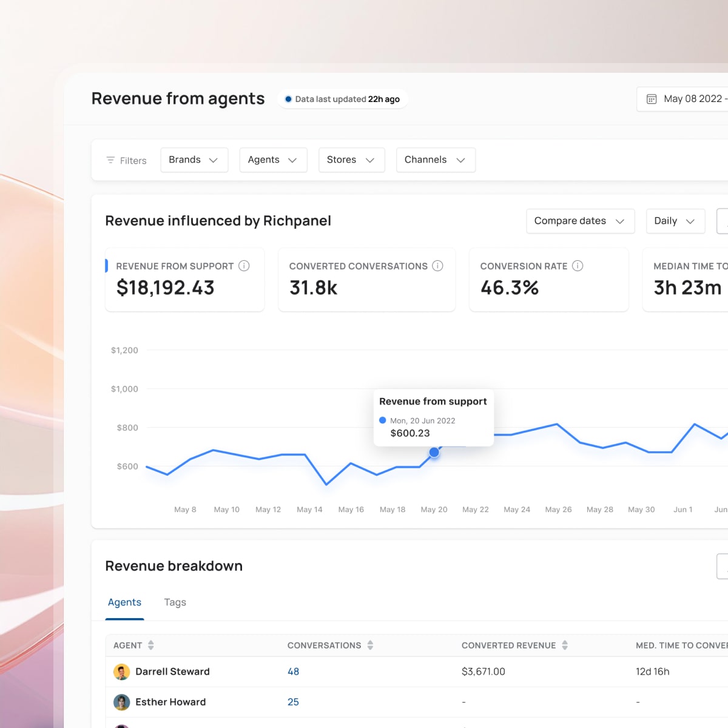
Task: Click the Jun 1 axis label
Action: click(683, 510)
